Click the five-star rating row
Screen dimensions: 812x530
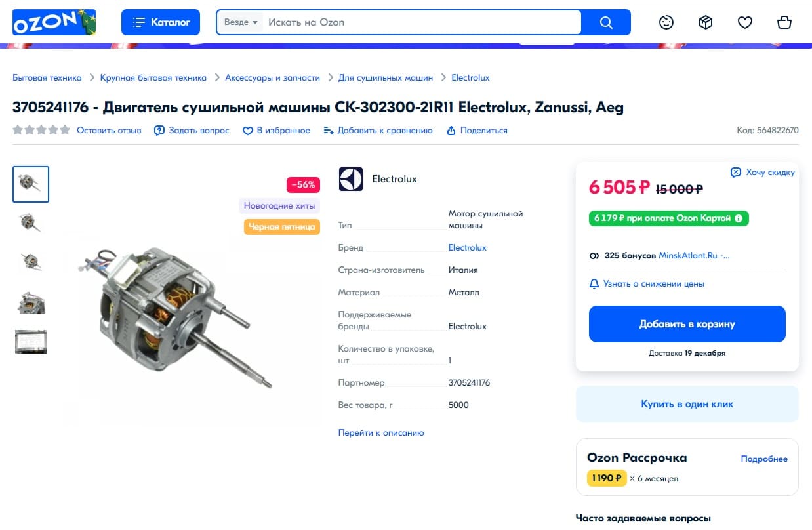click(41, 130)
